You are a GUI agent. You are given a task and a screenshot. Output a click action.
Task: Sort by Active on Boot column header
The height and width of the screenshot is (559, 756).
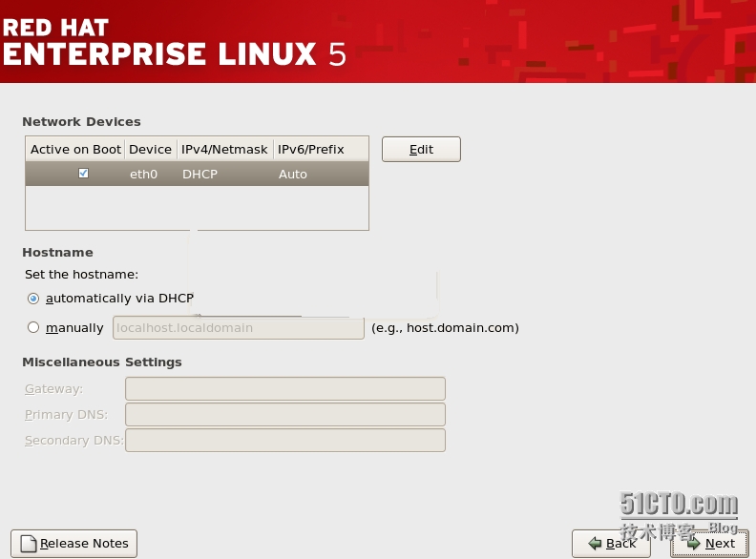click(75, 150)
